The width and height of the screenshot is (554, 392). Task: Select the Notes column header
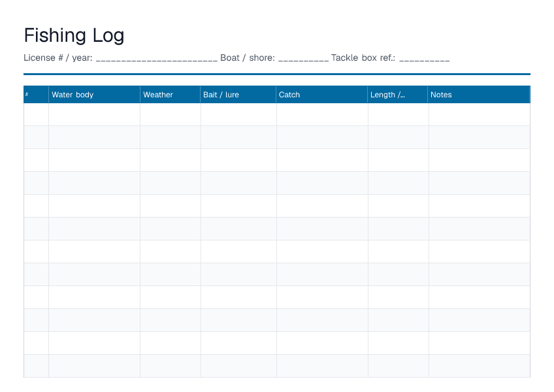pos(479,94)
